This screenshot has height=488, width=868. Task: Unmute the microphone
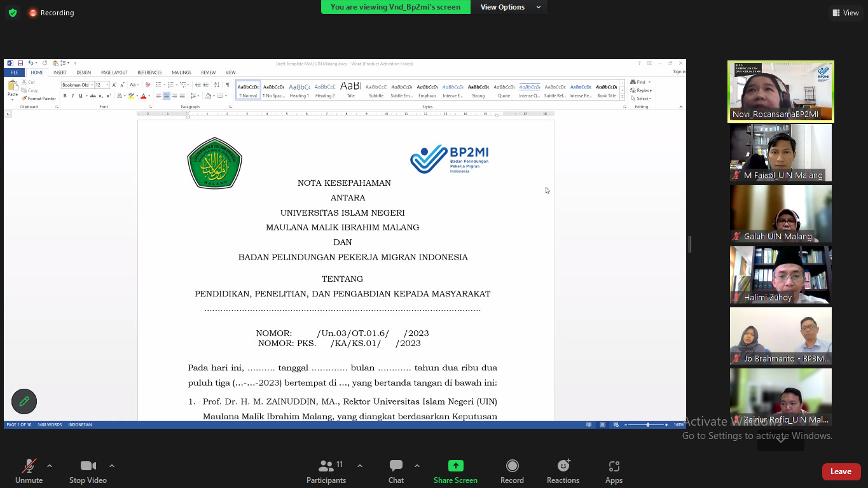pos(29,466)
